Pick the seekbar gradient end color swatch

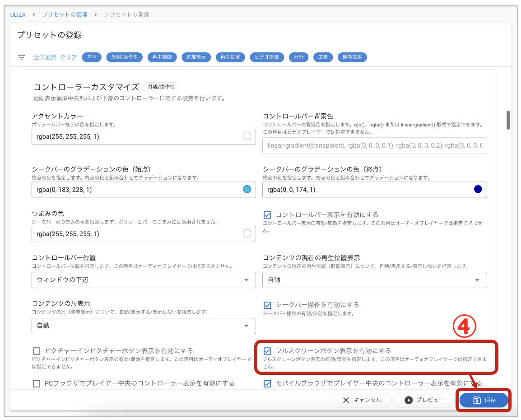(x=478, y=189)
